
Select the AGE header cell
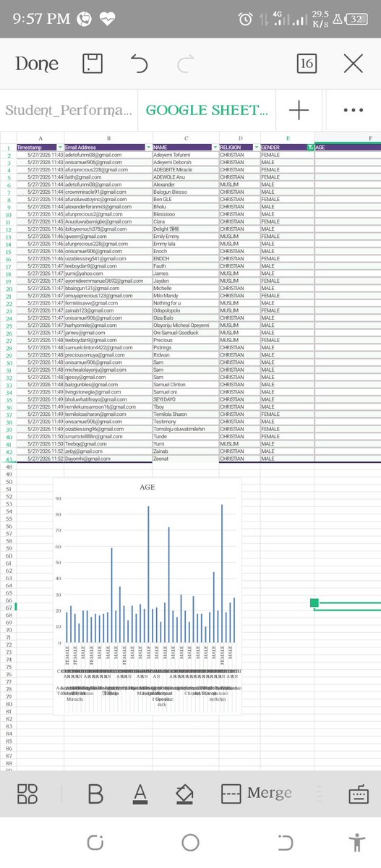(x=348, y=148)
